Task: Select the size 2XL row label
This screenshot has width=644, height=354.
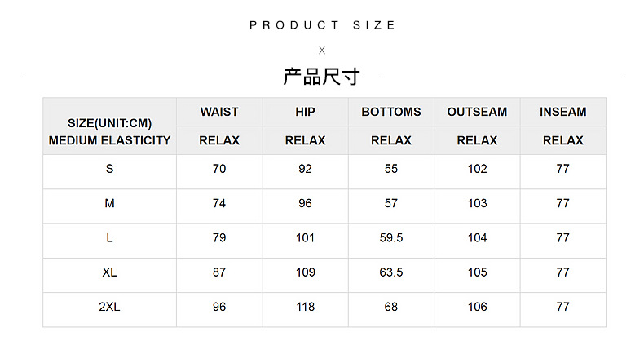Action: 109,307
